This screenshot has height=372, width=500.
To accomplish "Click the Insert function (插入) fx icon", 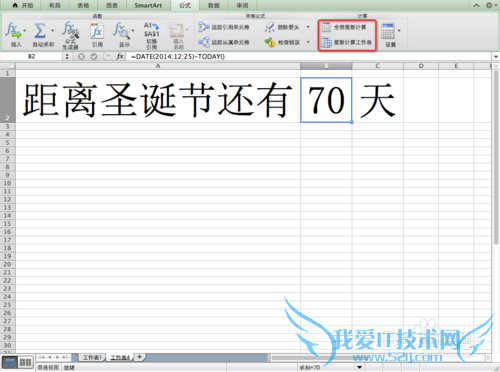I will point(13,30).
